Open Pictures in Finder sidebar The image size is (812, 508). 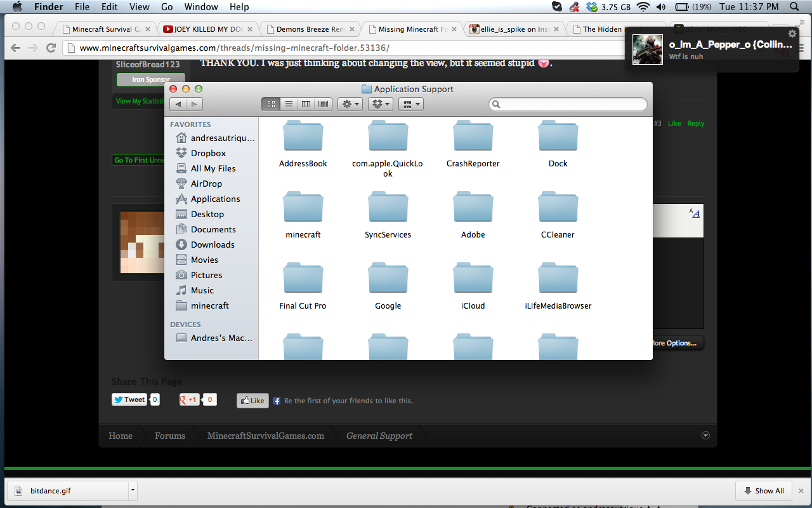click(199, 275)
